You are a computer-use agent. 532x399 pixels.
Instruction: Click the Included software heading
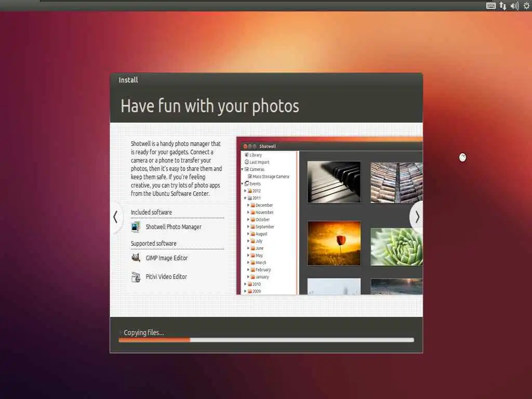pos(151,212)
